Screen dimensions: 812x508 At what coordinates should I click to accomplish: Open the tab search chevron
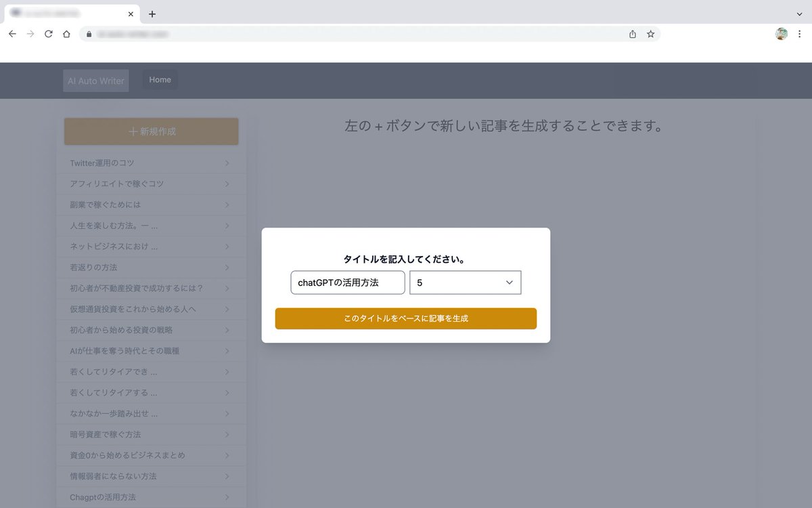coord(799,14)
